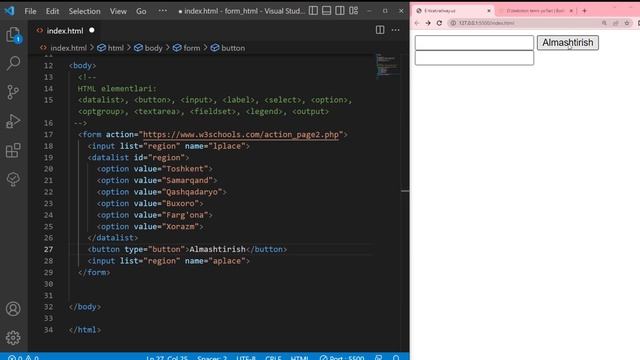Toggle the secondary side bar layout icon
640x360 pixels.
[340, 11]
